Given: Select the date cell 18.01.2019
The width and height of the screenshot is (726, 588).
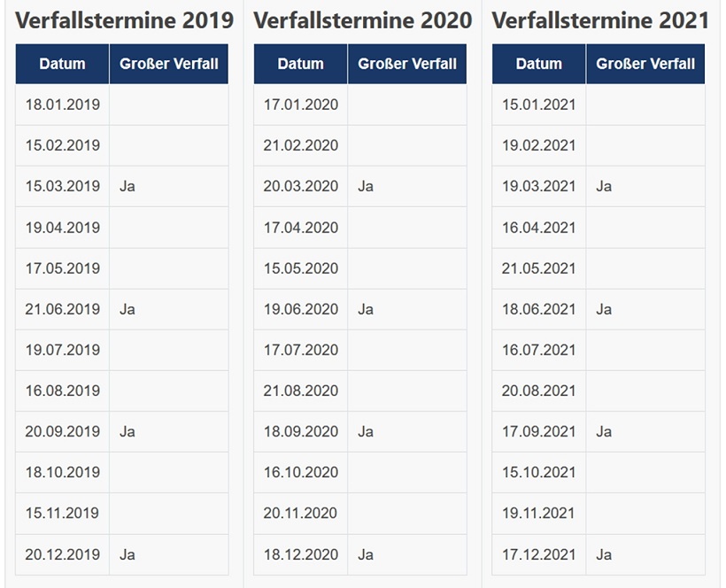Looking at the screenshot, I should point(63,104).
